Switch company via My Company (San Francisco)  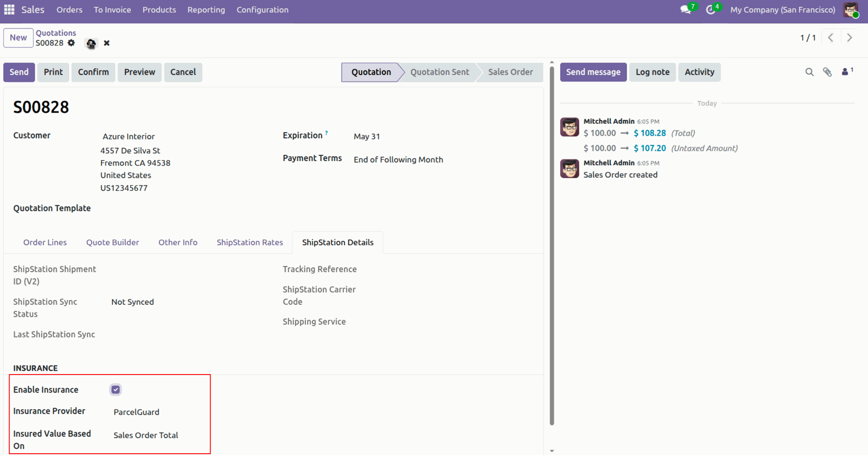coord(783,9)
